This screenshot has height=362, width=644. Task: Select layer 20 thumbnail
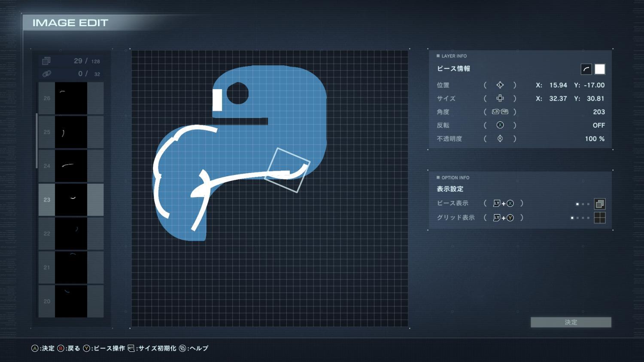(71, 302)
